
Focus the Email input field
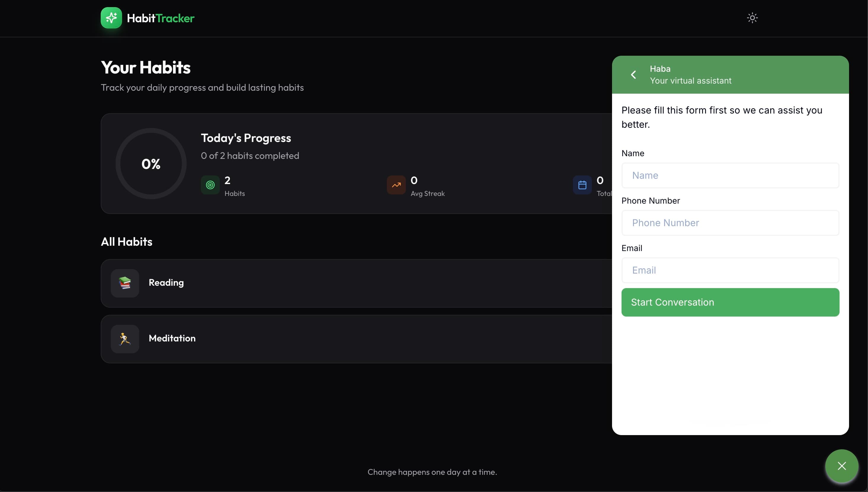(730, 270)
